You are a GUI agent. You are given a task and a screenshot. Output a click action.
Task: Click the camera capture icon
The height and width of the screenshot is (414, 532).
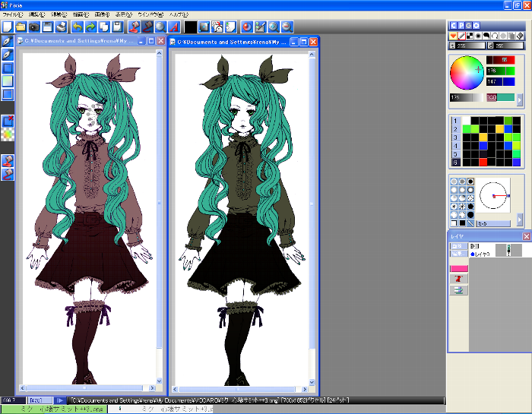click(x=34, y=27)
